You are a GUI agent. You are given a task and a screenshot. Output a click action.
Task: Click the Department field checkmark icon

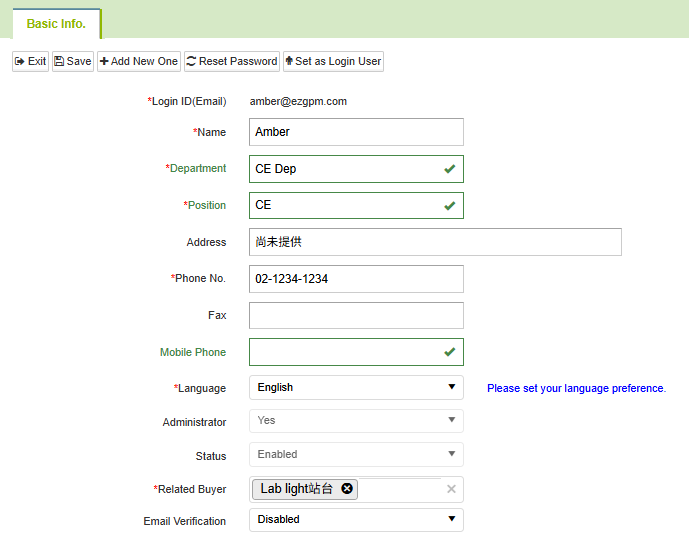[450, 169]
